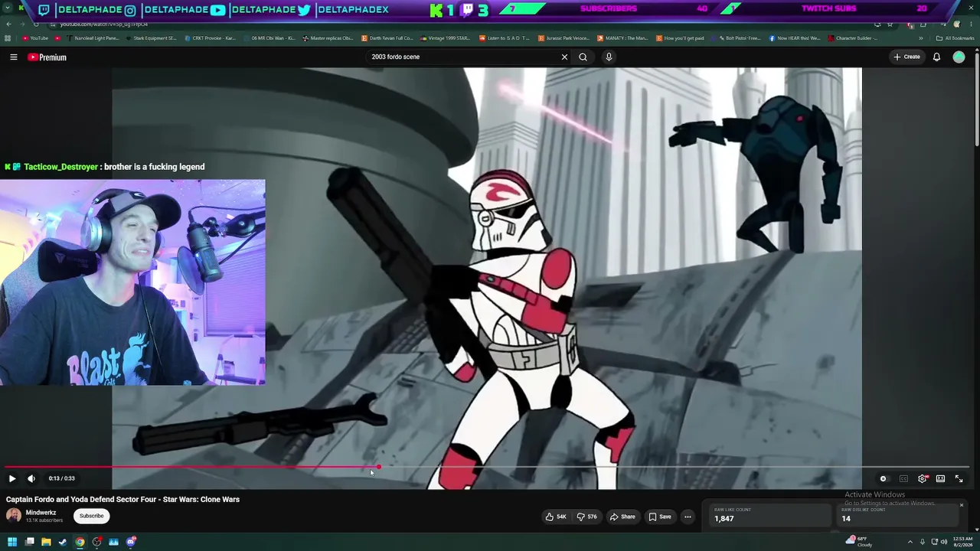The height and width of the screenshot is (551, 980).
Task: Clear the search box with the X
Action: [564, 57]
